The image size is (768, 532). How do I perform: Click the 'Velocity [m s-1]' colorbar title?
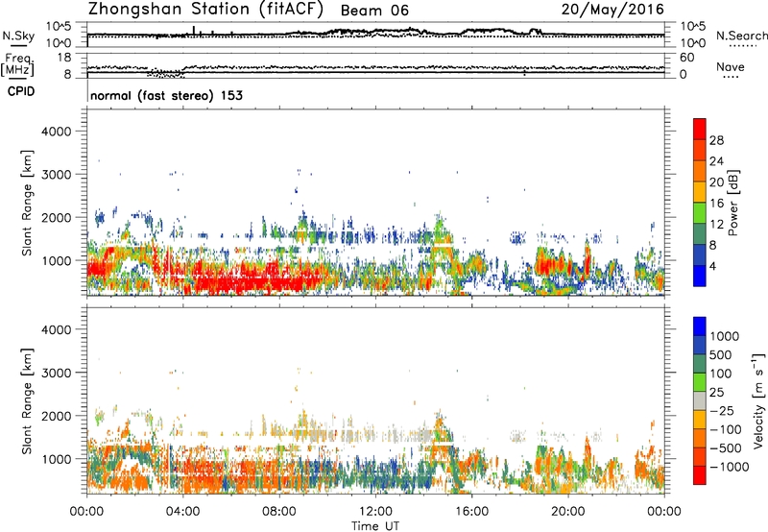[x=758, y=400]
